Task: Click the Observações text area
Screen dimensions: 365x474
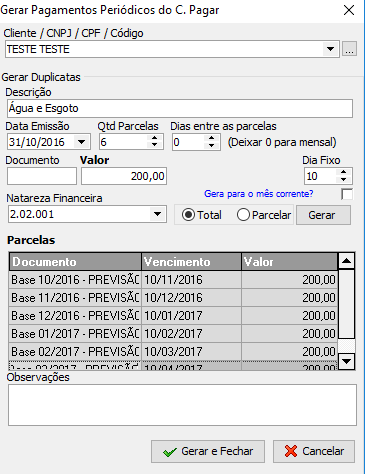Action: [182, 405]
